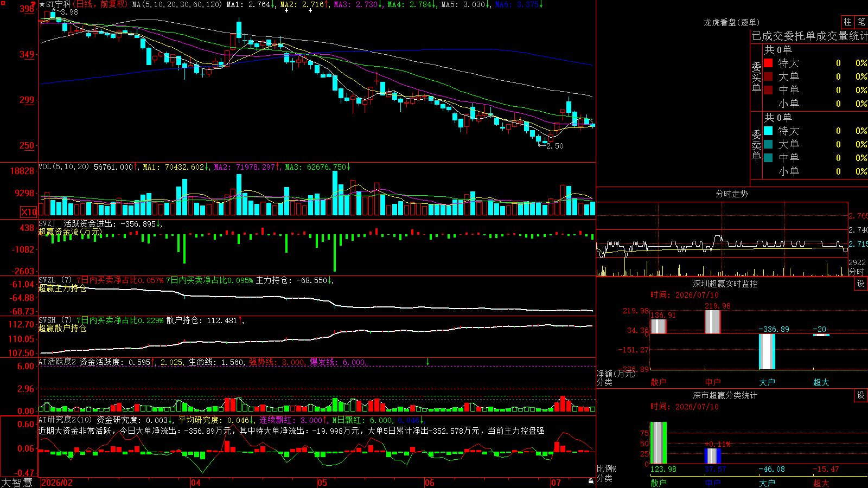This screenshot has width=868, height=488.
Task: Click the 委买单 section label
Action: point(756,77)
